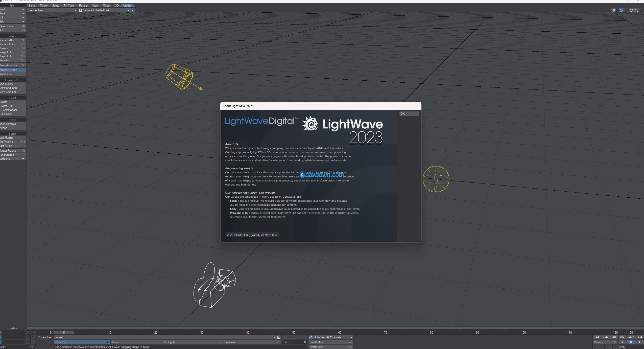This screenshot has width=644, height=349.
Task: Click Delete Key button
Action: coord(331,347)
